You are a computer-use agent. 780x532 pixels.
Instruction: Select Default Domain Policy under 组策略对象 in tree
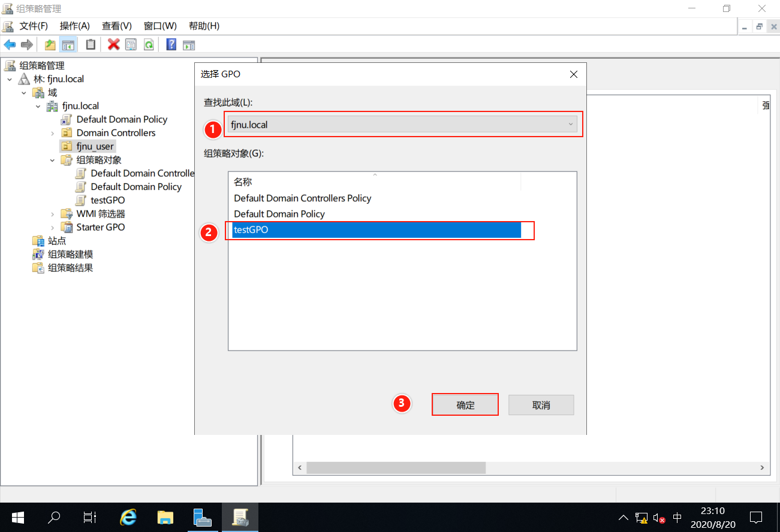point(136,187)
